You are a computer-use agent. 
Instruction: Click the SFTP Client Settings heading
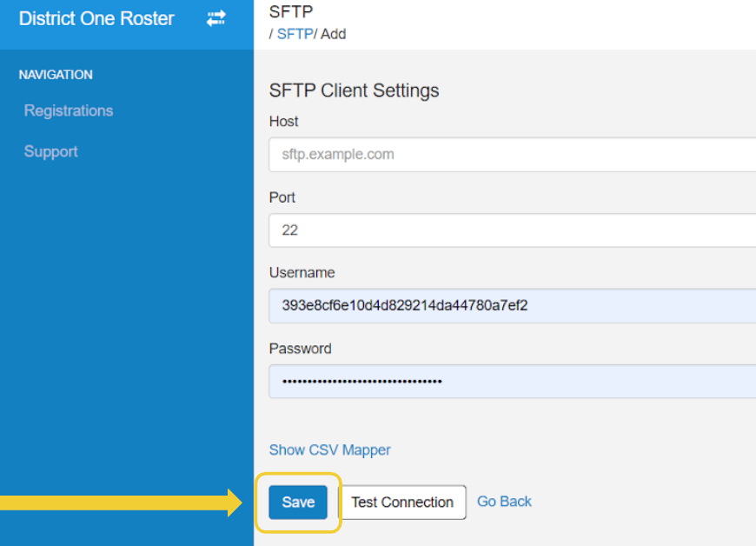click(x=354, y=90)
